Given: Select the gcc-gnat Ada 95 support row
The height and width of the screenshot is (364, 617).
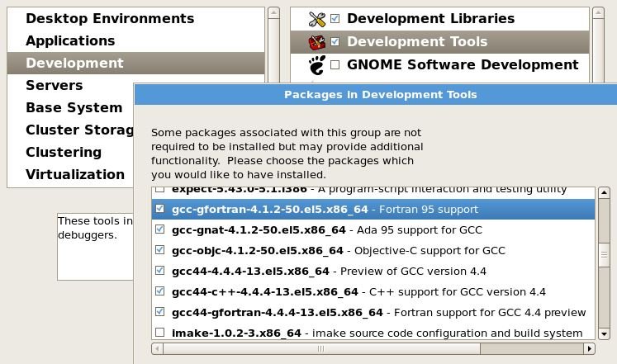Looking at the screenshot, I should tap(373, 230).
